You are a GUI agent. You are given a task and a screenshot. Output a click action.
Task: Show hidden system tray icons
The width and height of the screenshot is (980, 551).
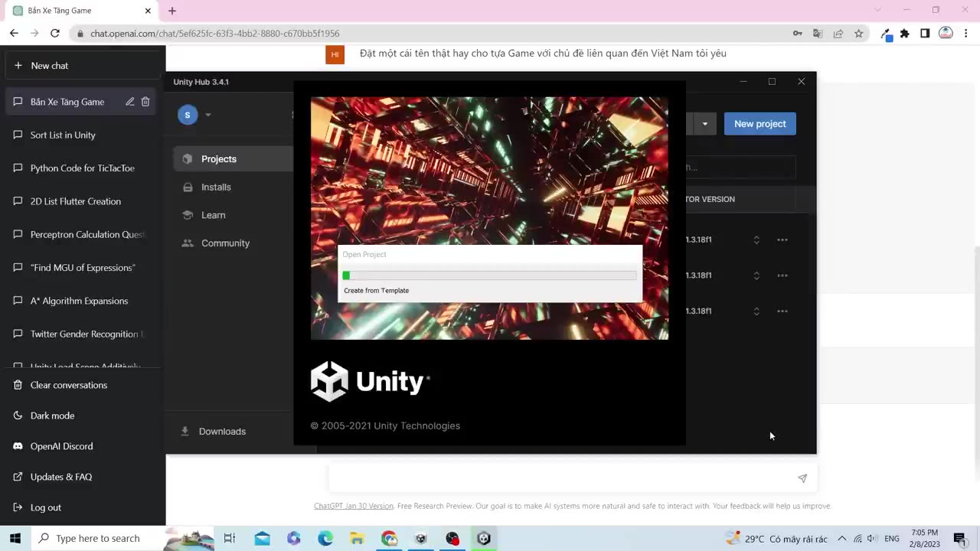point(842,539)
